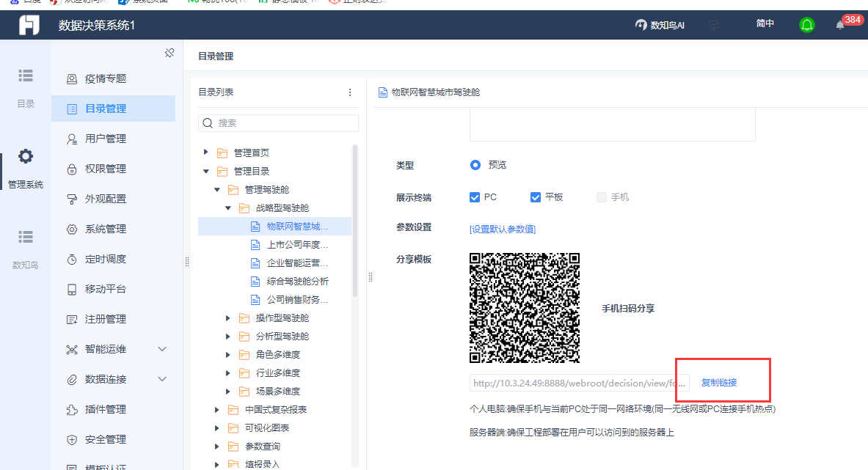
Task: Select the 可视化图表 folder row
Action: click(274, 428)
